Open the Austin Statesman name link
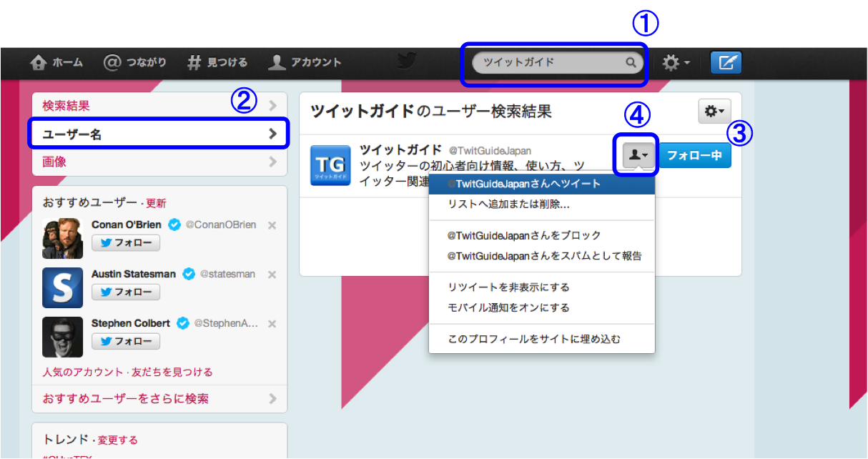 coord(134,274)
